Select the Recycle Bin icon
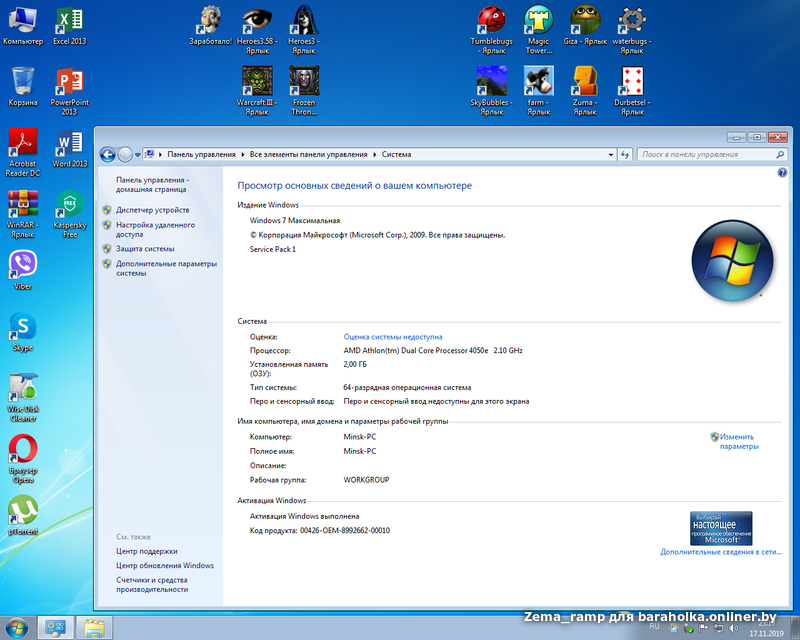Screen dimensions: 800x640 (x=23, y=87)
